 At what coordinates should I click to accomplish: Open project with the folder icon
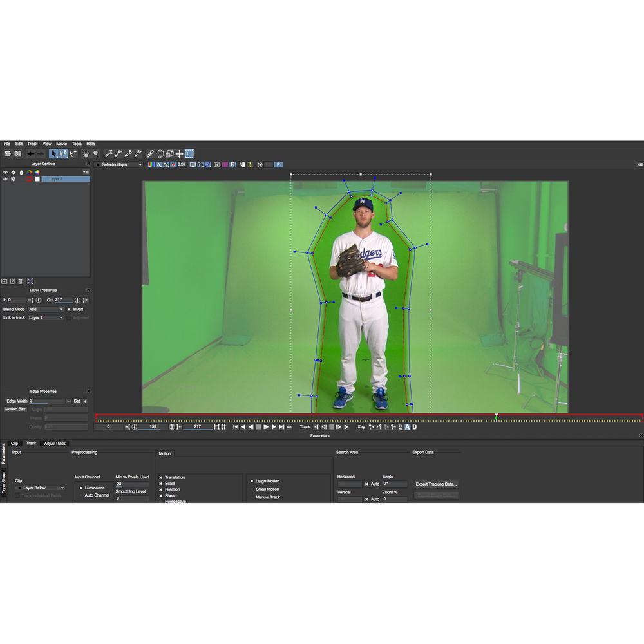coord(8,154)
